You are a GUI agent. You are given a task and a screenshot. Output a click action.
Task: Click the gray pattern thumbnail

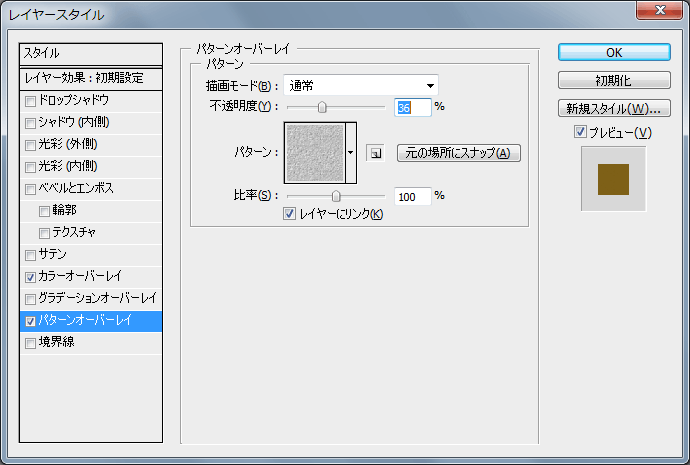315,153
